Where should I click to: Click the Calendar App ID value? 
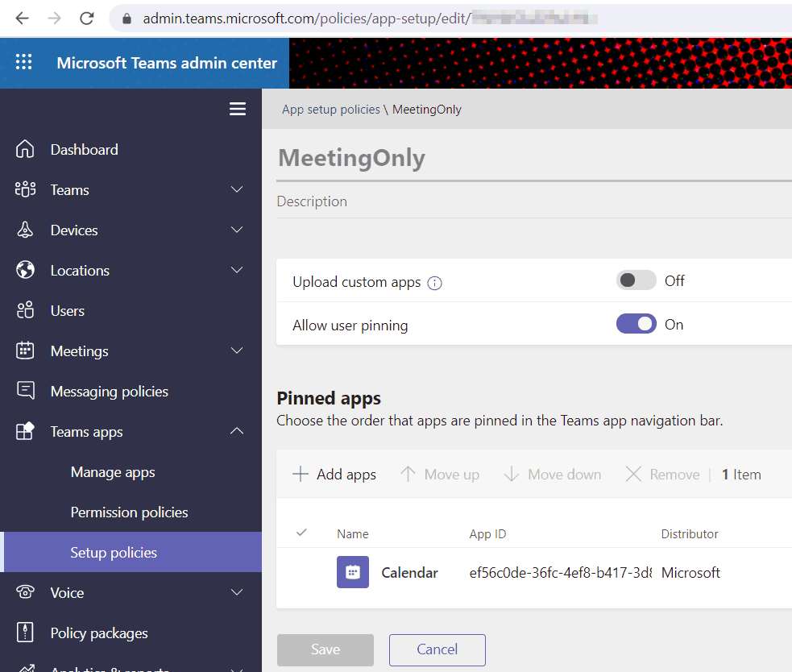pos(561,572)
